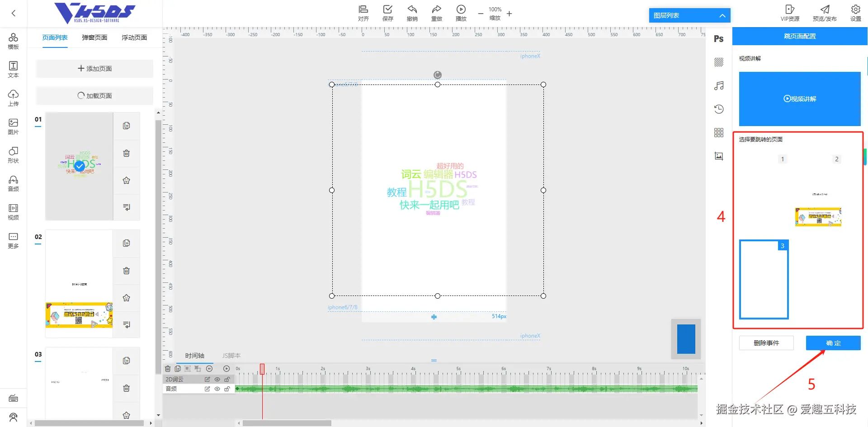Zoom in with the plus button
This screenshot has height=427, width=868.
509,14
